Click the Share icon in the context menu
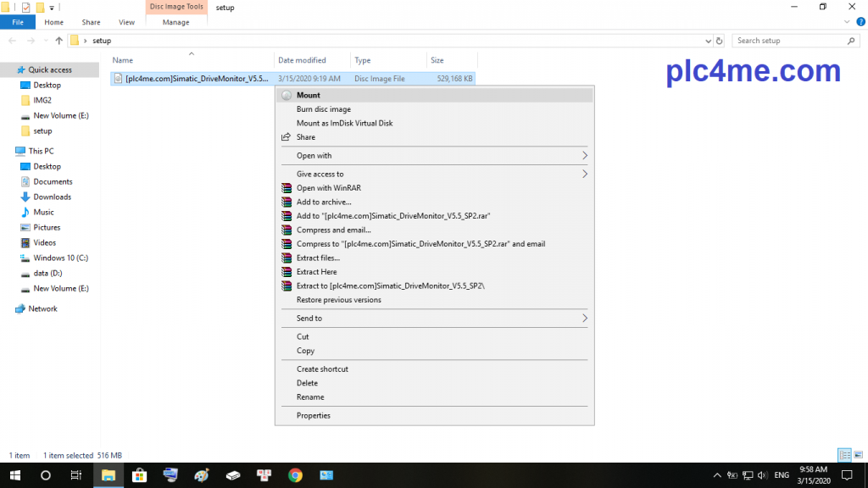The width and height of the screenshot is (868, 488). click(x=287, y=137)
